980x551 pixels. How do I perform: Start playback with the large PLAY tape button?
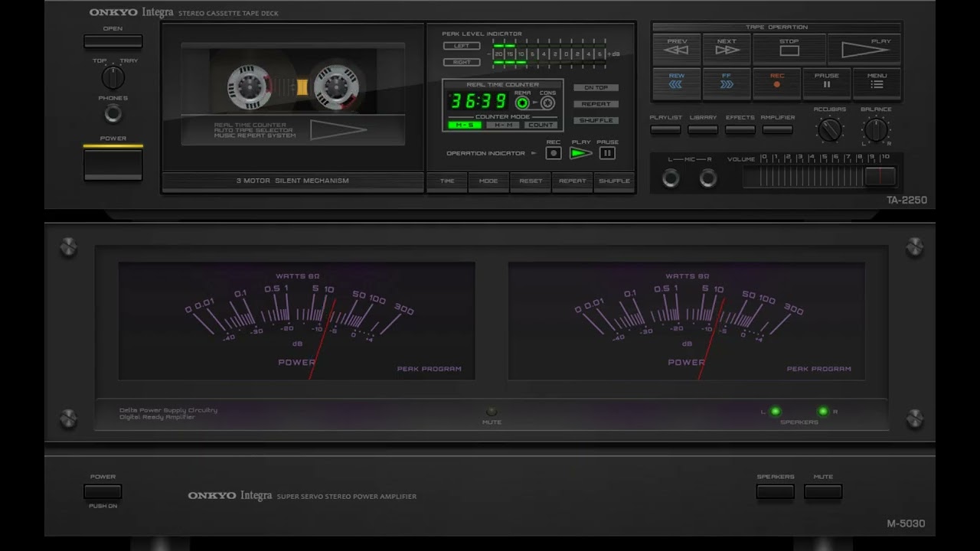click(x=864, y=49)
